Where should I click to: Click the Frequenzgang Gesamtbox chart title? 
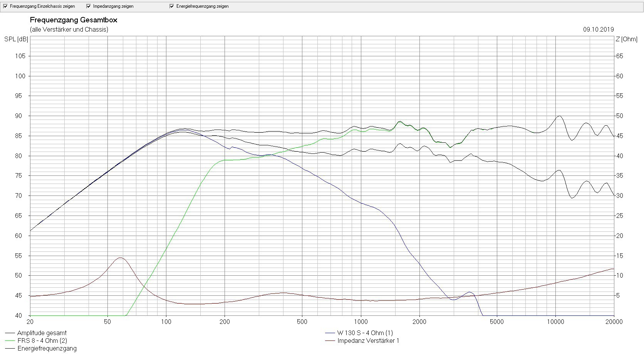click(x=74, y=20)
